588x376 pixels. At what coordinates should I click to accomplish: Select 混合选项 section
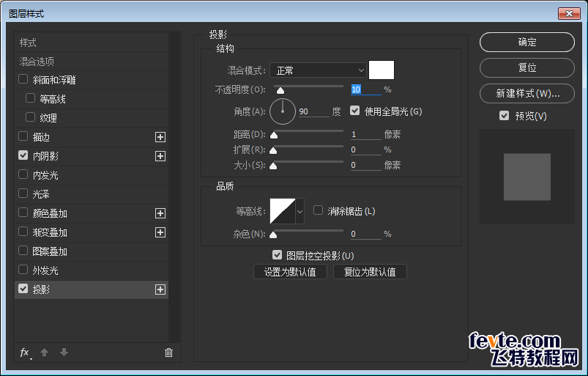91,62
